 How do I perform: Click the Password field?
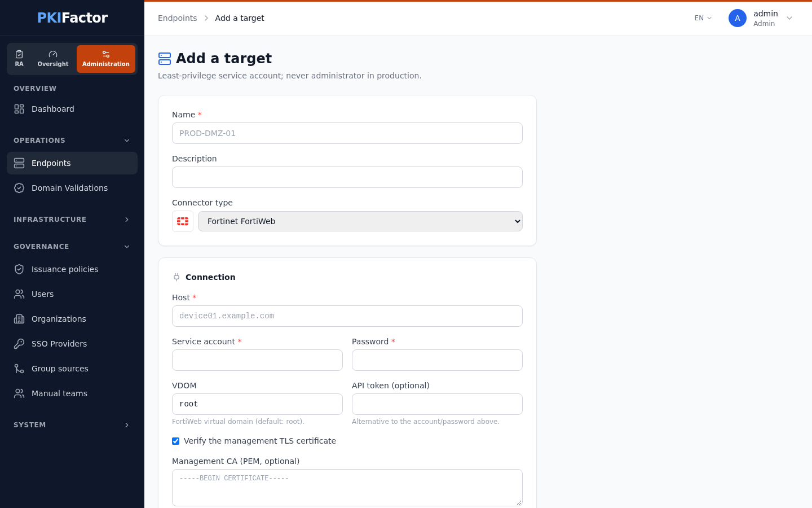pos(437,360)
